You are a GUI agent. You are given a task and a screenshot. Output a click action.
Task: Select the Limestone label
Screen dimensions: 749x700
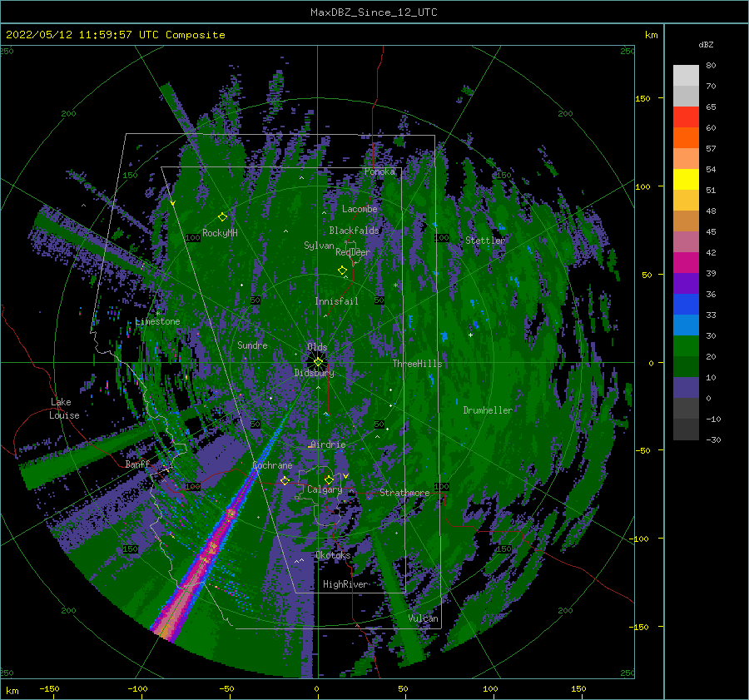[157, 321]
